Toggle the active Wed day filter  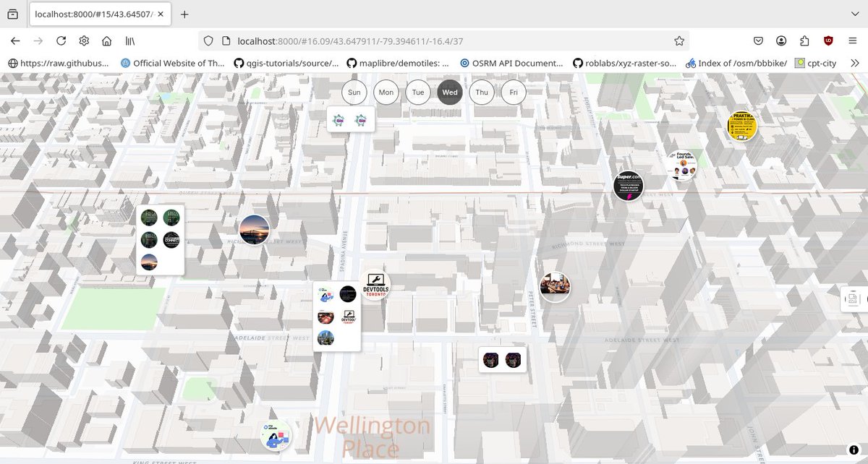[450, 93]
